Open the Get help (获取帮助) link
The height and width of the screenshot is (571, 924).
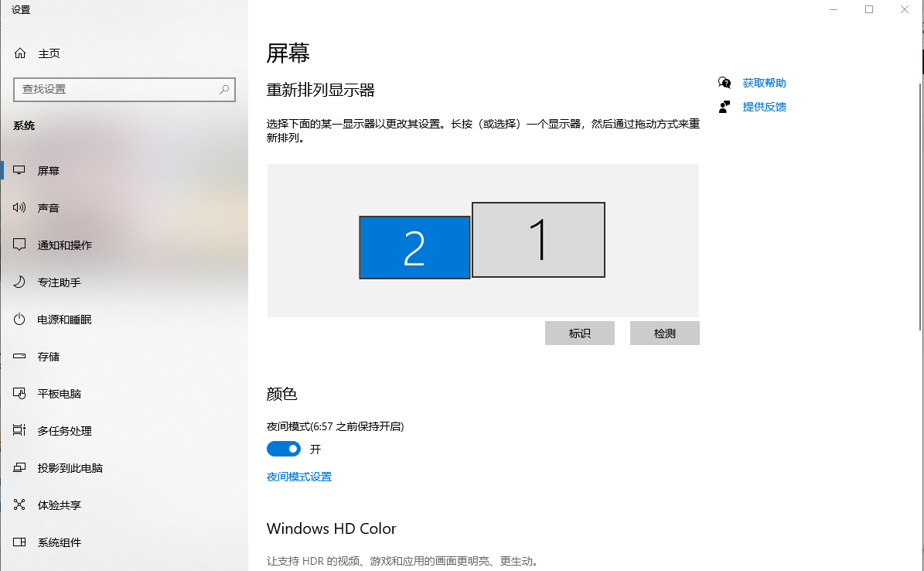pos(764,83)
